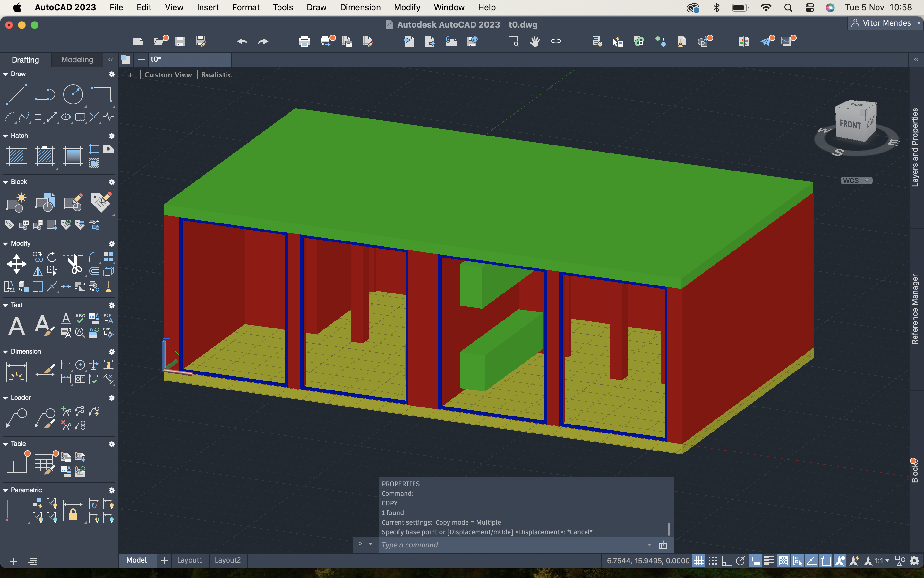Image resolution: width=924 pixels, height=578 pixels.
Task: Select the Rectangle tool
Action: pos(101,94)
